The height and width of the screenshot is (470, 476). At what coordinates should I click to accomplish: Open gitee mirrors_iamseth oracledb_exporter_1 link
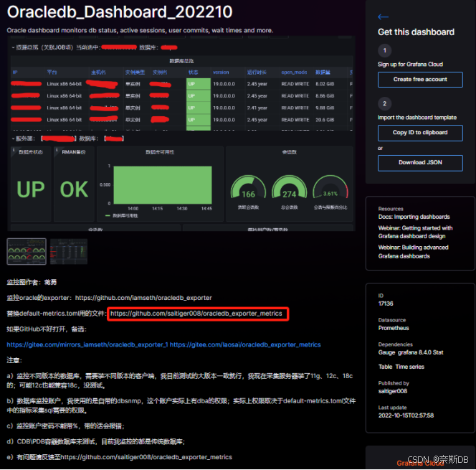[87, 345]
